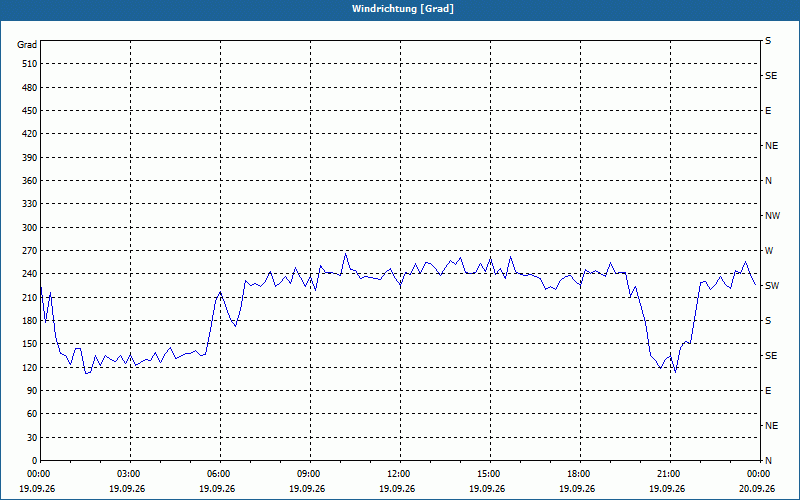The height and width of the screenshot is (500, 800).
Task: Select compass label S beside the 180 gridline
Action: coord(768,320)
